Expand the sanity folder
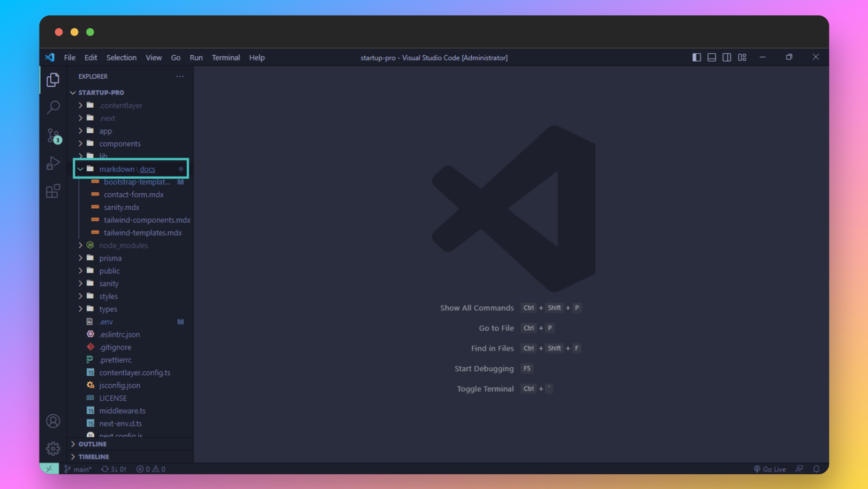 coord(130,284)
